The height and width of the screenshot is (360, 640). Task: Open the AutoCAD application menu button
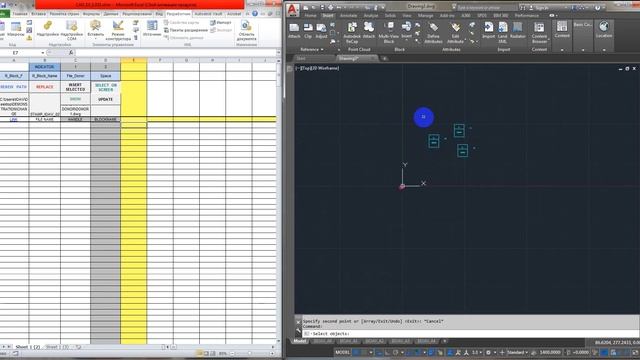point(293,10)
